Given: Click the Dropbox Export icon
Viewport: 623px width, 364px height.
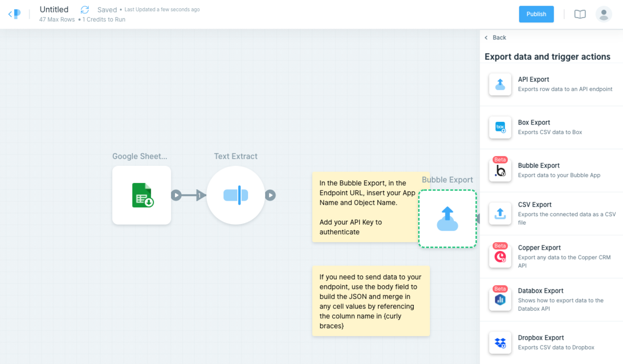Looking at the screenshot, I should tap(500, 342).
